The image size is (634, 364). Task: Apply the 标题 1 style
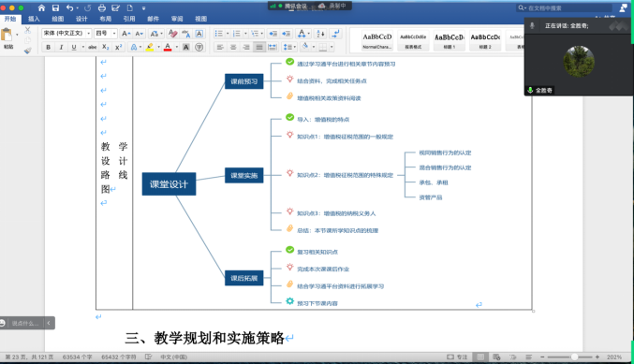tap(450, 40)
